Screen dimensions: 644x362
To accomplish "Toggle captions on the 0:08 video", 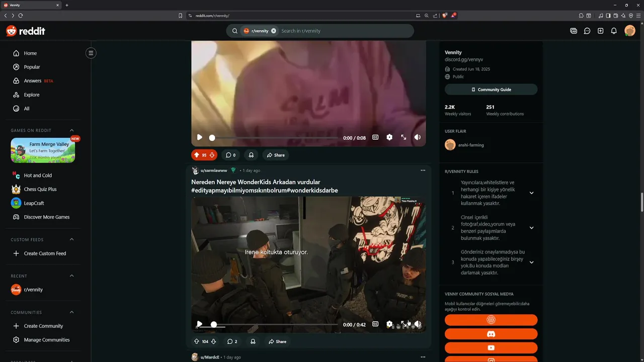I will coord(375,137).
